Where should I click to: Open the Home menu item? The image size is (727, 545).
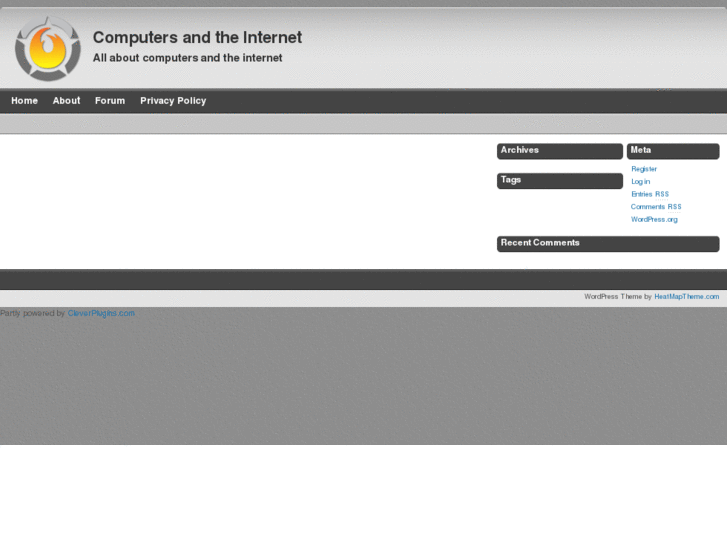[x=25, y=101]
